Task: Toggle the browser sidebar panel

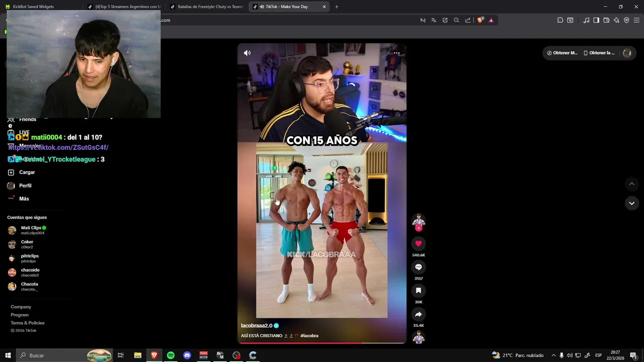Action: [x=596, y=20]
